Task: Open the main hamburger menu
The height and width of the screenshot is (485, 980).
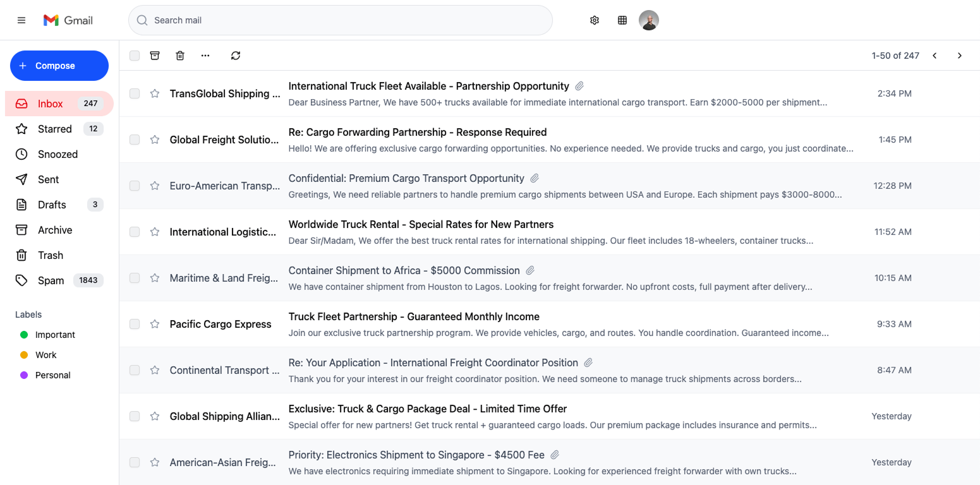Action: (21, 20)
